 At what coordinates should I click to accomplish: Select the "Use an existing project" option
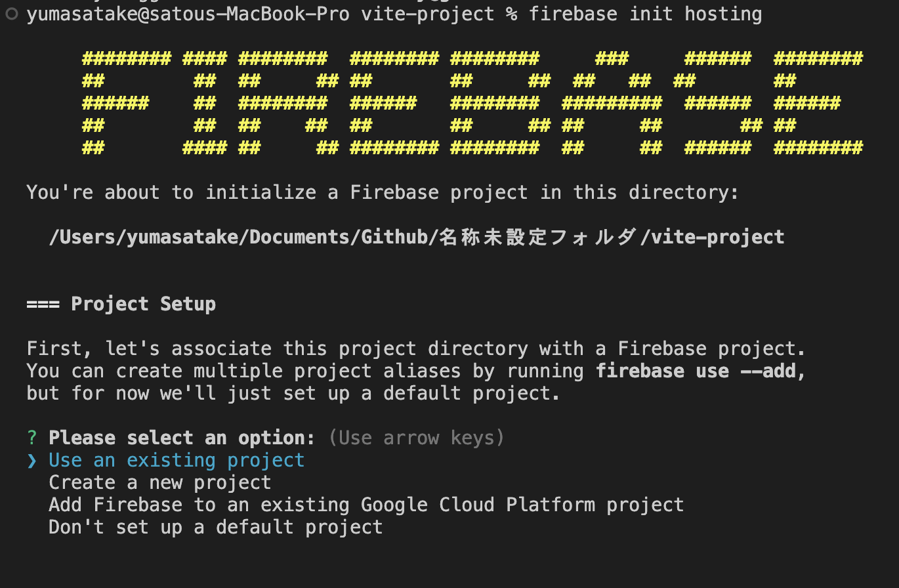click(177, 461)
